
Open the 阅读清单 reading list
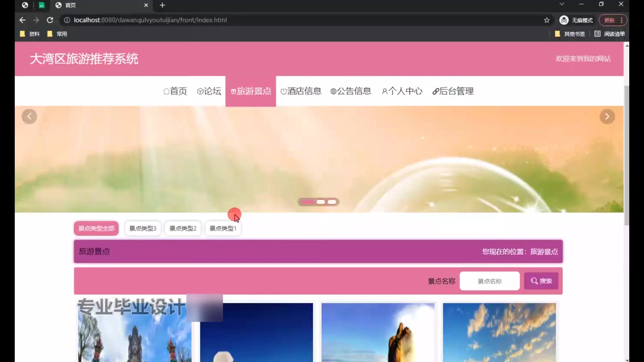tap(609, 34)
